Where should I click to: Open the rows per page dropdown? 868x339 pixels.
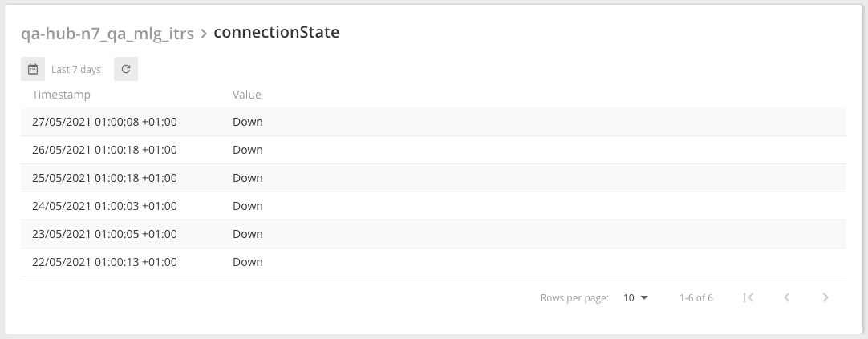(635, 297)
